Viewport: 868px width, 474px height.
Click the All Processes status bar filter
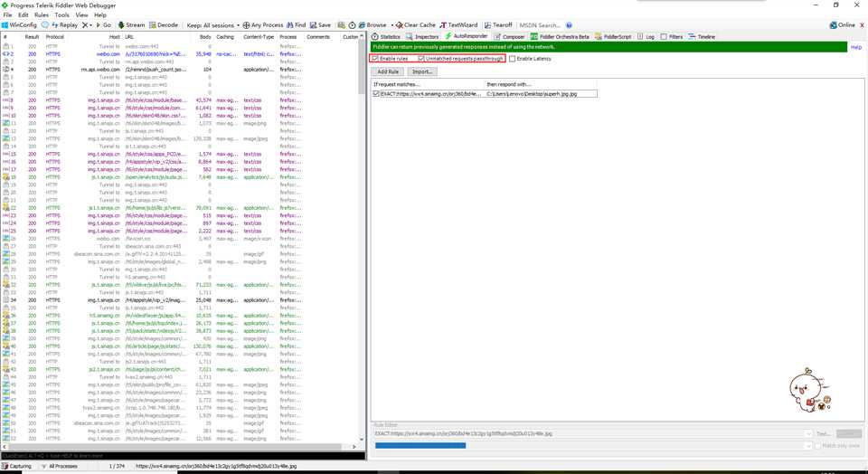60,466
